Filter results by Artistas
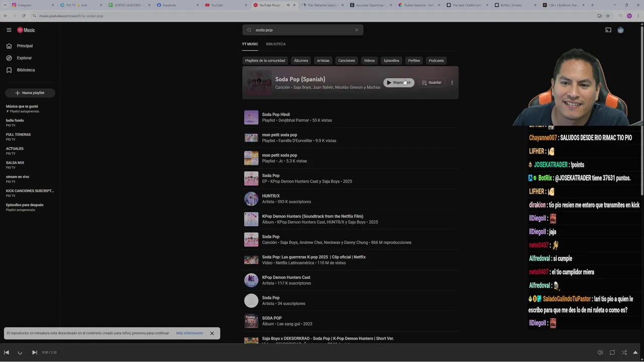The height and width of the screenshot is (362, 644). (x=323, y=61)
